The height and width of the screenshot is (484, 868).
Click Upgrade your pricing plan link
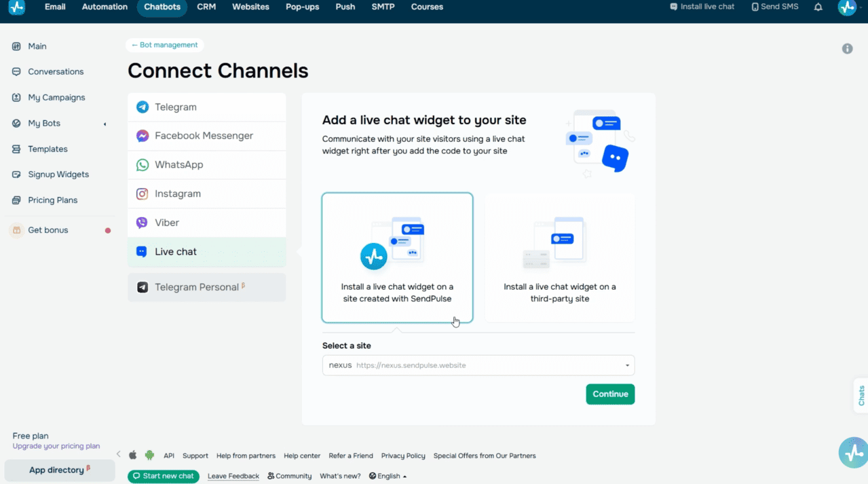[x=56, y=446]
